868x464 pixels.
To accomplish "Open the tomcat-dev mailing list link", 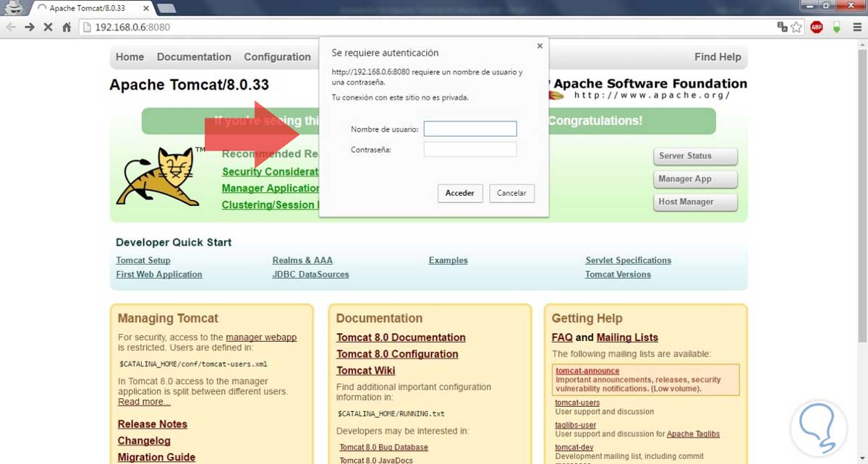I will (x=574, y=447).
